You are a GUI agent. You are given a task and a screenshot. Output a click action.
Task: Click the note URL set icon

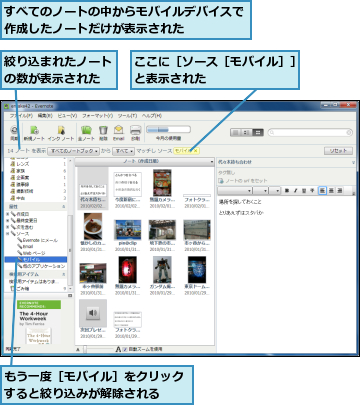pyautogui.click(x=221, y=181)
